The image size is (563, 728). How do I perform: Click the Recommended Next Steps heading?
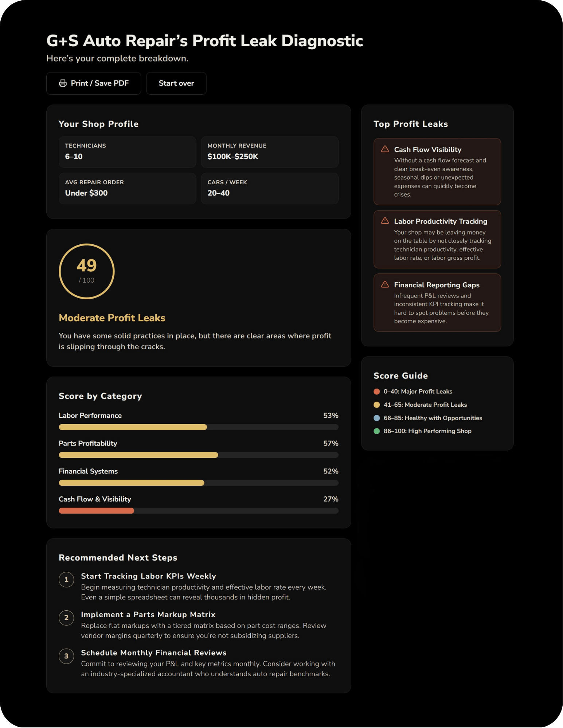(118, 558)
